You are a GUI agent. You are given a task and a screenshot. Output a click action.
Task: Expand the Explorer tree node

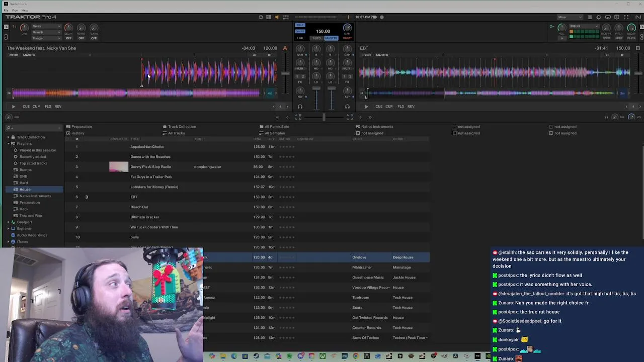point(8,229)
